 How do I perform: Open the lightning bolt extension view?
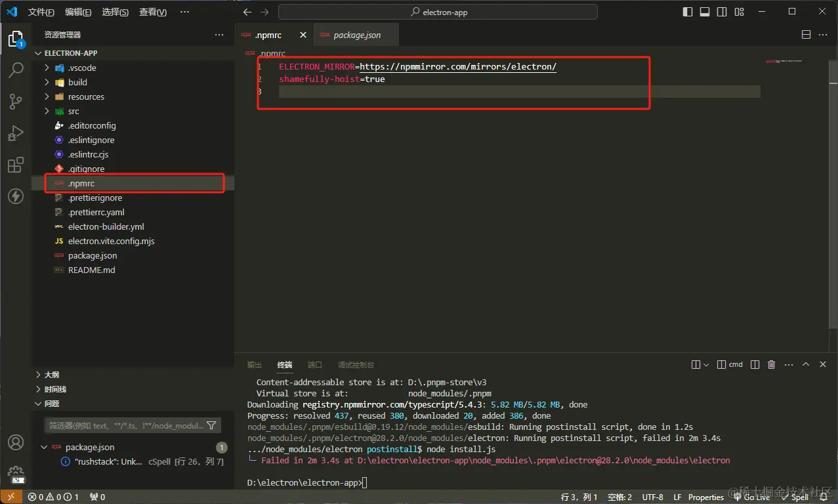(x=16, y=196)
